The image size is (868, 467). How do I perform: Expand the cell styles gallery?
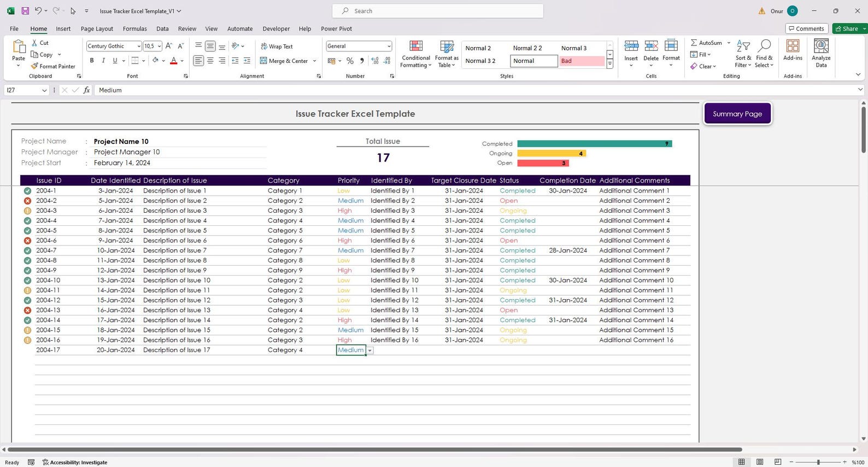tap(610, 65)
